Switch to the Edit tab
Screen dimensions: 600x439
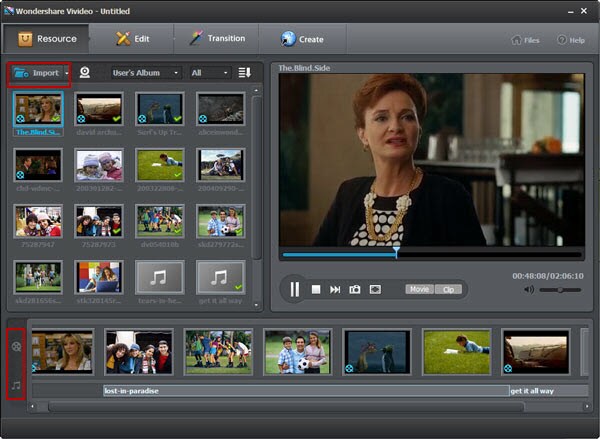132,39
